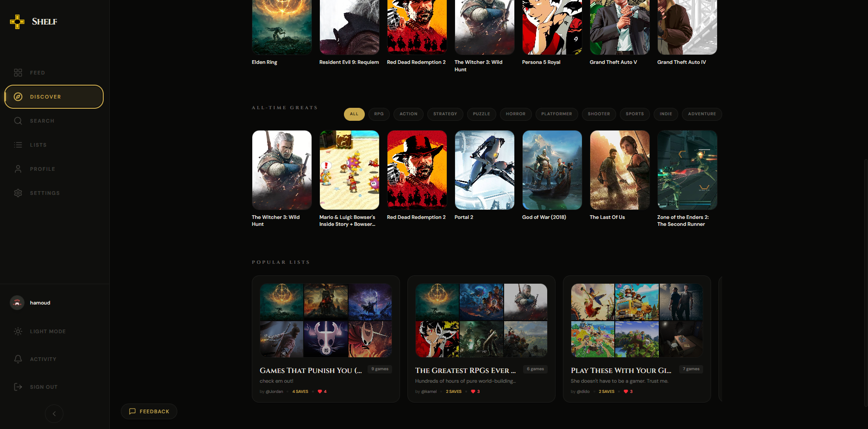
Task: Select the ALL genre filter
Action: coord(354,114)
